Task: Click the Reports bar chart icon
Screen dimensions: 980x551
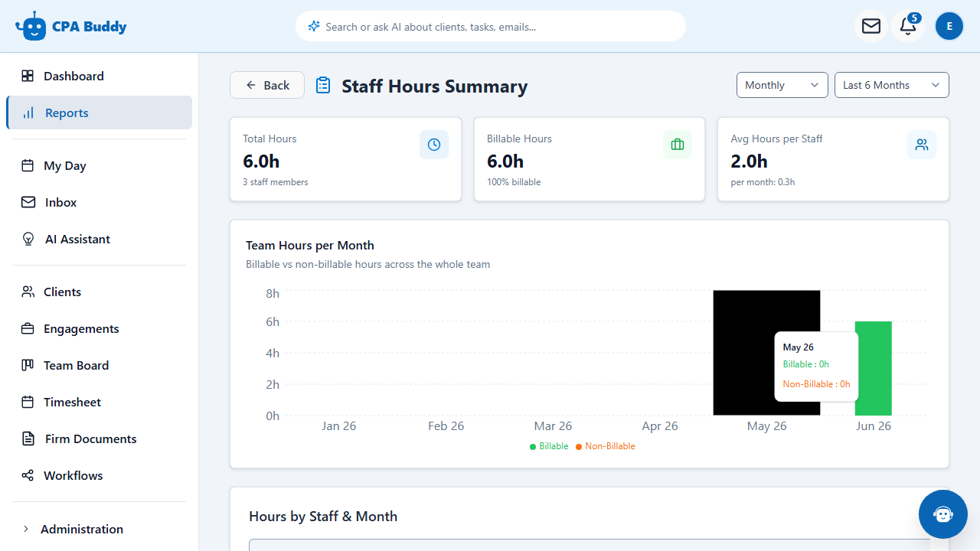Action: click(x=28, y=112)
